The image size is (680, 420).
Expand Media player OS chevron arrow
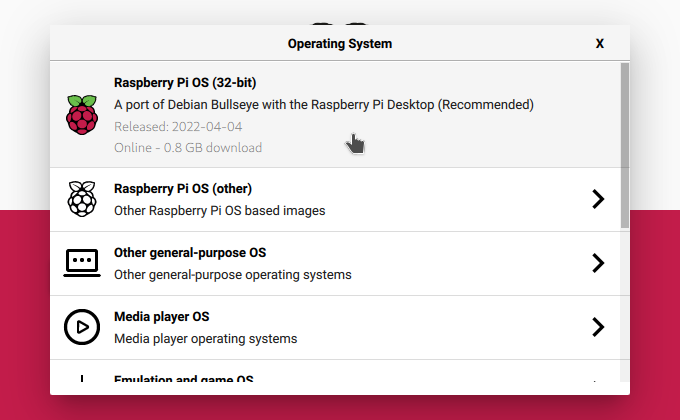coord(598,327)
